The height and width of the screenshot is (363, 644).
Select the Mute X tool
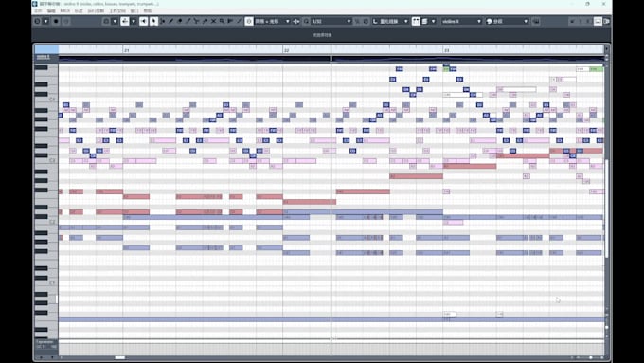click(x=214, y=21)
